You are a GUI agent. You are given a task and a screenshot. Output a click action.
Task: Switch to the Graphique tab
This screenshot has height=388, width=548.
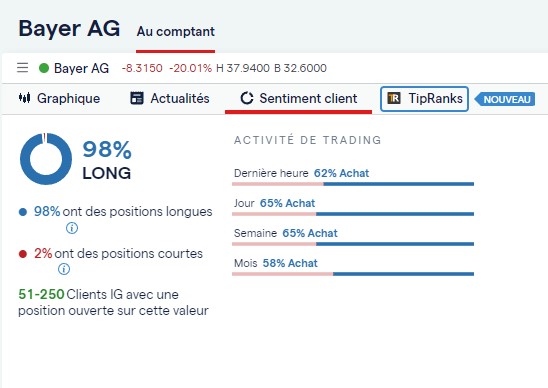coord(59,99)
